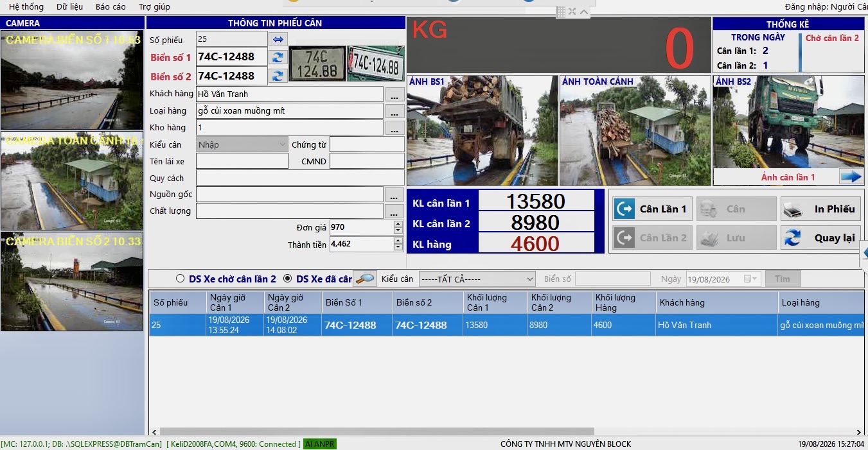
Task: Open the Kho hàng lookup ellipsis button
Action: (x=394, y=128)
